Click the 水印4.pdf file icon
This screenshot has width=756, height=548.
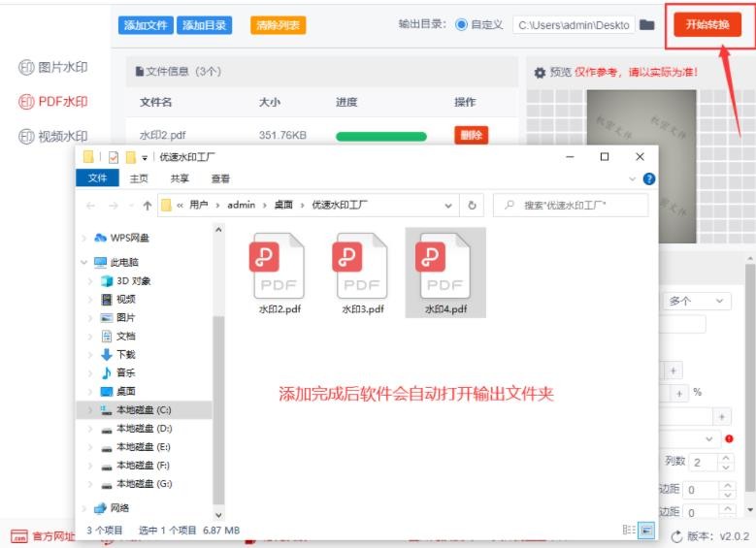[x=444, y=266]
